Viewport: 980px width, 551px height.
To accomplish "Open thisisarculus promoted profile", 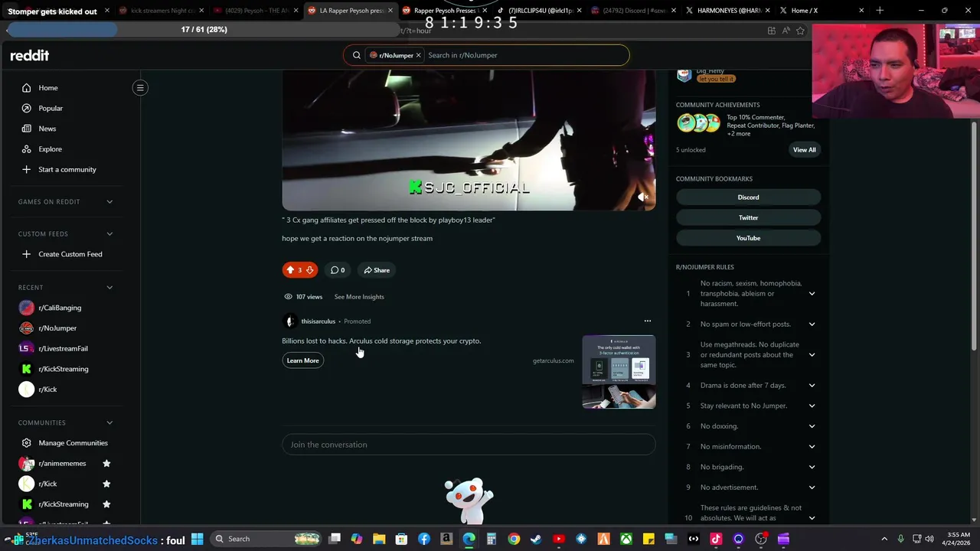I will point(318,321).
